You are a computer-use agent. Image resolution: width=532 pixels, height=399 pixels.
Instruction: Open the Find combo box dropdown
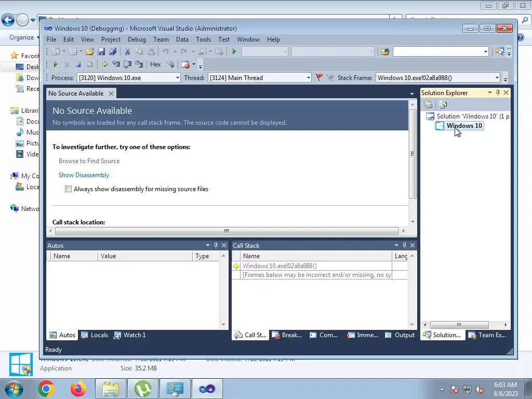click(486, 51)
